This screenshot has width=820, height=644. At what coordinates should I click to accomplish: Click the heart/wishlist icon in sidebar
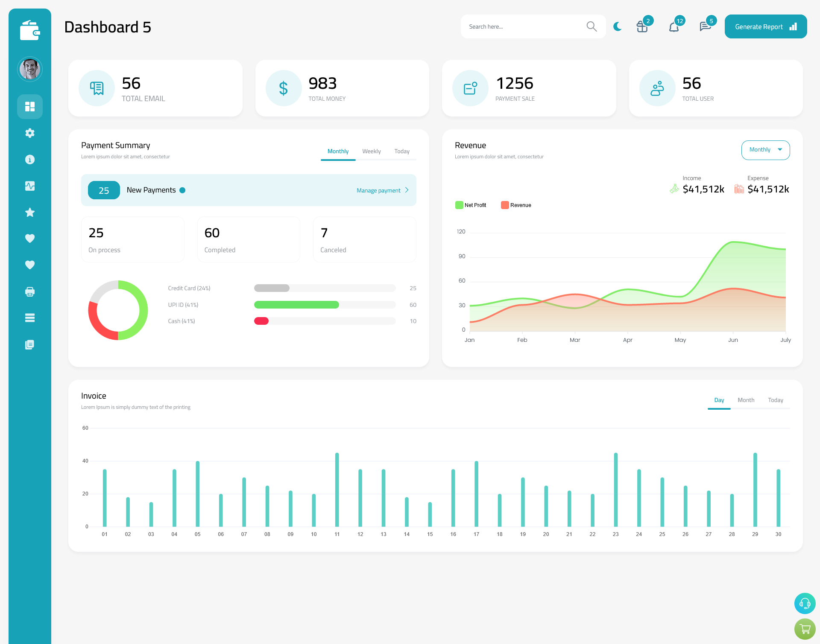(30, 238)
